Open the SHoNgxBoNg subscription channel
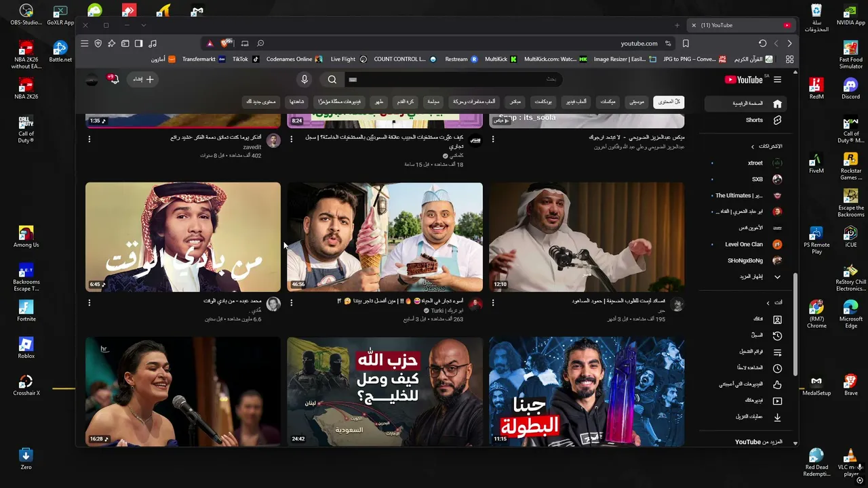The width and height of the screenshot is (868, 488). 745,260
